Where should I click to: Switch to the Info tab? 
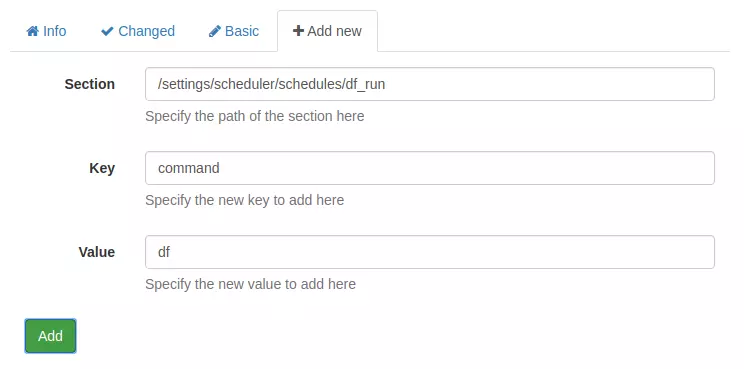pyautogui.click(x=46, y=31)
